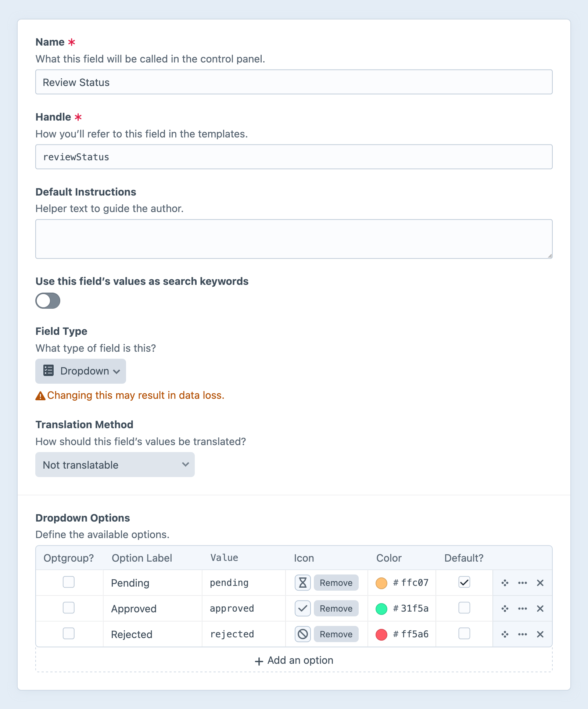Check the Optgroup checkbox for the Approved row
Screen dimensions: 588x709
click(68, 608)
